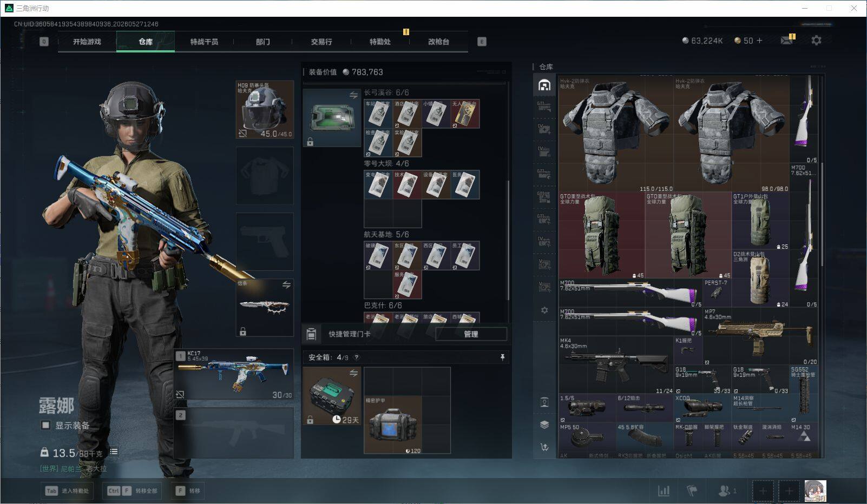Click the stash inventory scrollbar
This screenshot has height=504, width=867.
pos(822,214)
